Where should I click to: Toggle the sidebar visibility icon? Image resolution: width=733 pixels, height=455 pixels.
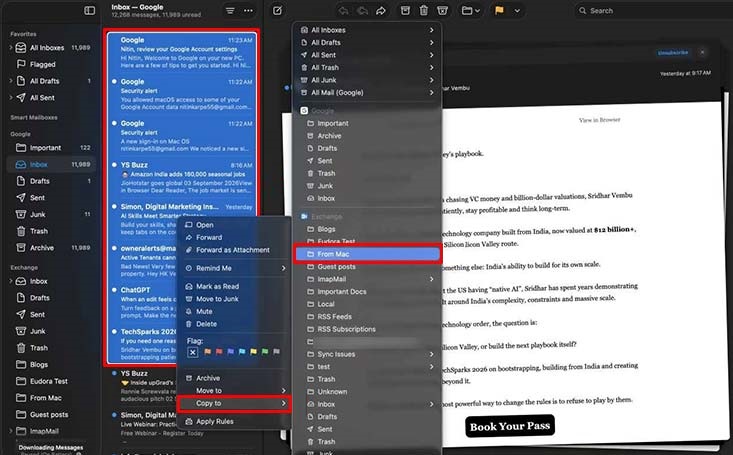click(89, 10)
